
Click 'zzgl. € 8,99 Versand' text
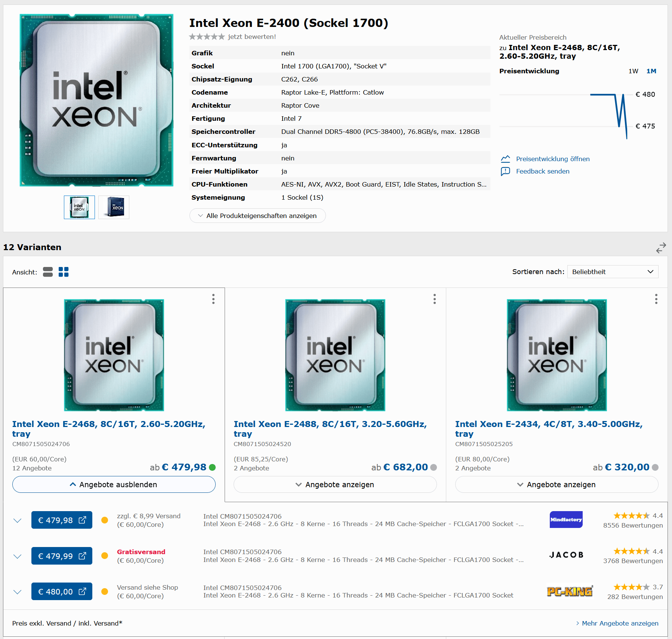point(149,516)
